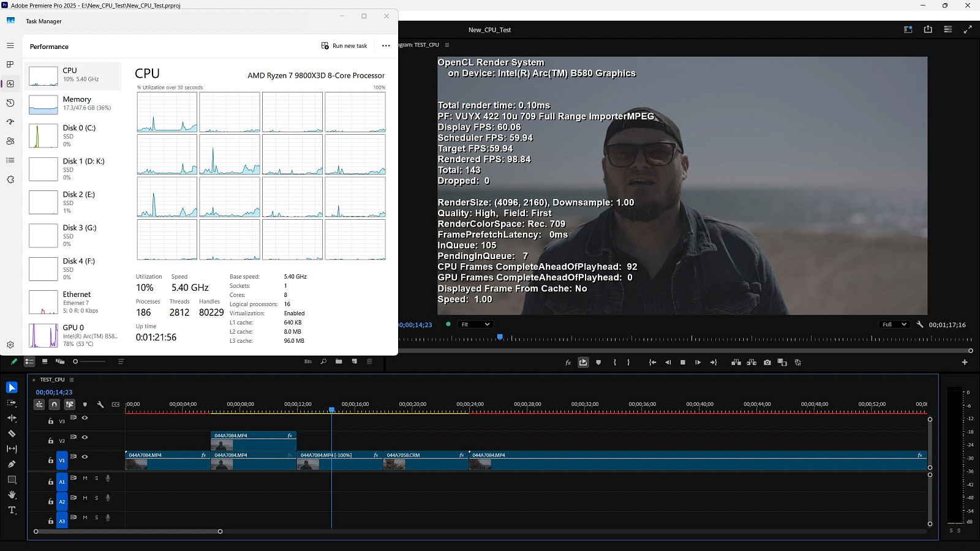Select CPU in Performance list
Viewport: 980px width, 551px height.
tap(73, 75)
